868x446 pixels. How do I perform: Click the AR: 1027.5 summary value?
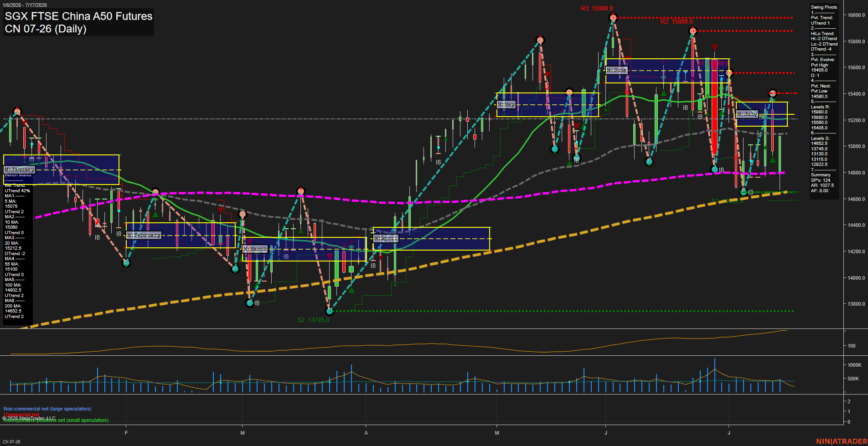[822, 185]
